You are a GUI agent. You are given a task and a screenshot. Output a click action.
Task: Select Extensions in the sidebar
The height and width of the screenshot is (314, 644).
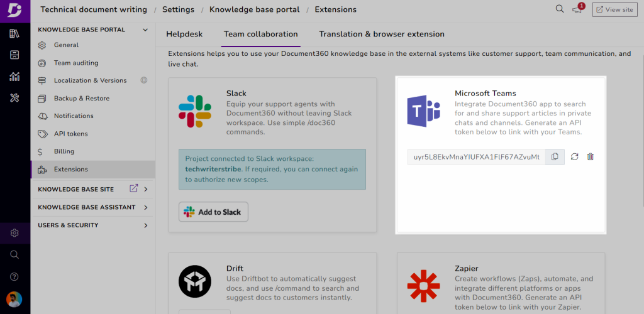pos(93,170)
